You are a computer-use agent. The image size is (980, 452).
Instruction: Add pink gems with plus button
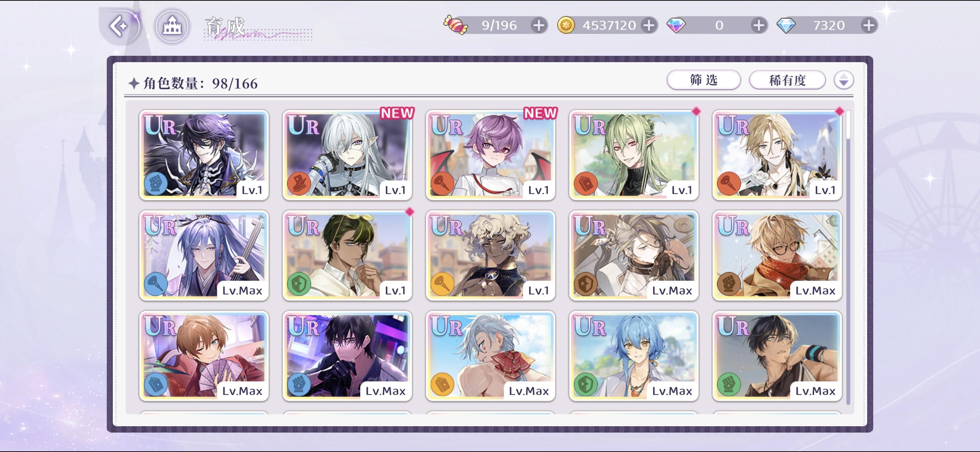pyautogui.click(x=759, y=25)
